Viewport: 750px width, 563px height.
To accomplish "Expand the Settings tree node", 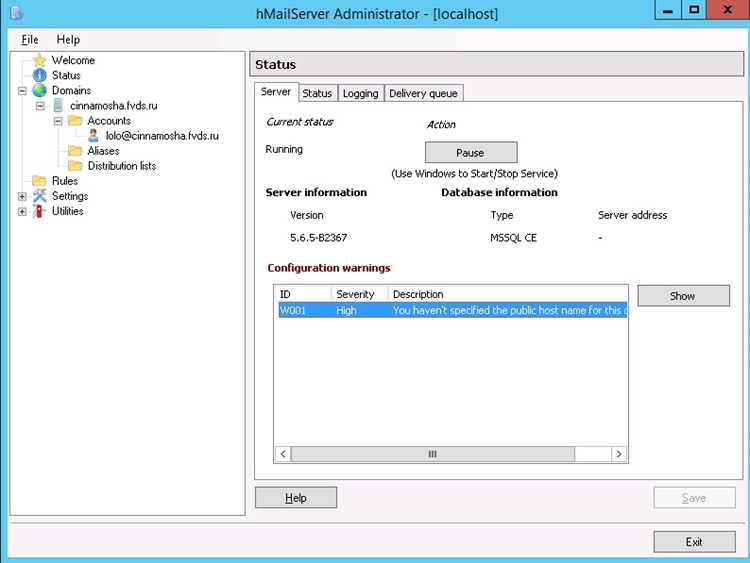I will [x=22, y=196].
